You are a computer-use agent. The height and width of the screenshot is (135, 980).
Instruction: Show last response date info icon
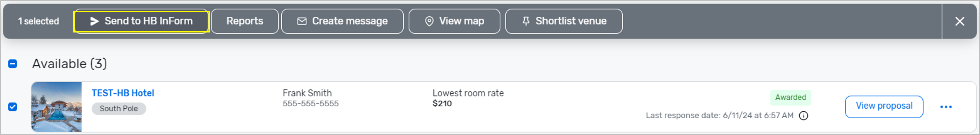pyautogui.click(x=803, y=116)
